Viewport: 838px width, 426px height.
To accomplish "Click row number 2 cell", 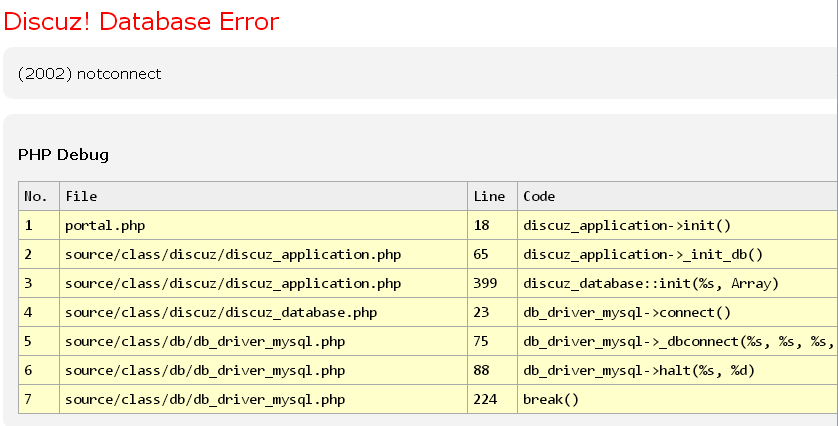I will (x=39, y=254).
